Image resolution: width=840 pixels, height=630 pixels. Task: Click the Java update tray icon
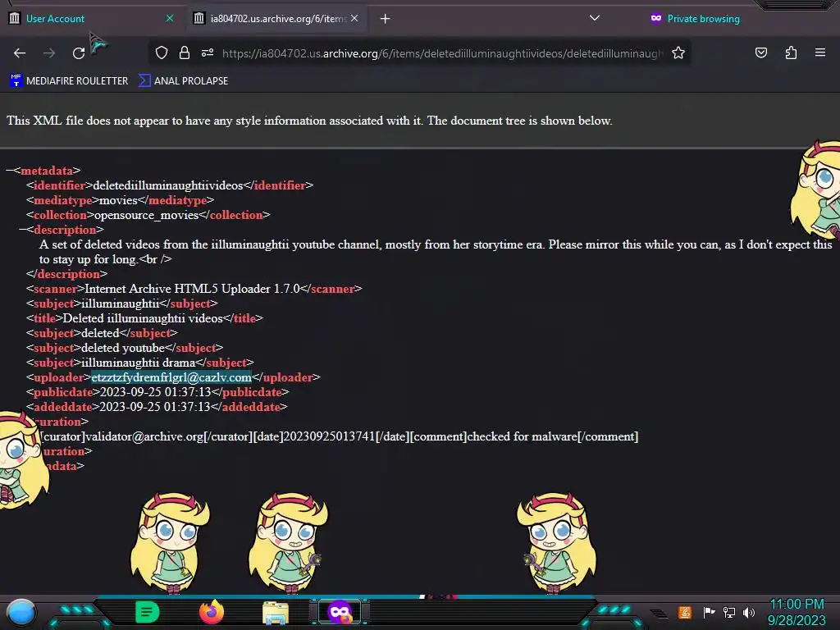[684, 612]
